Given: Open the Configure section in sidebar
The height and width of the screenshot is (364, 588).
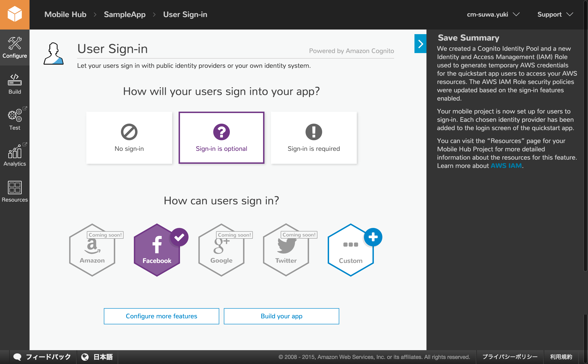Looking at the screenshot, I should click(15, 48).
